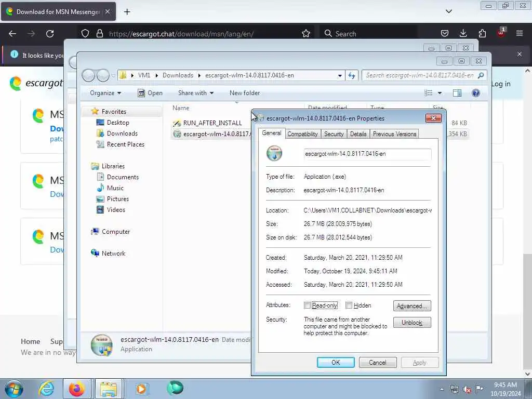Image resolution: width=532 pixels, height=399 pixels.
Task: Select the General tab
Action: point(271,134)
